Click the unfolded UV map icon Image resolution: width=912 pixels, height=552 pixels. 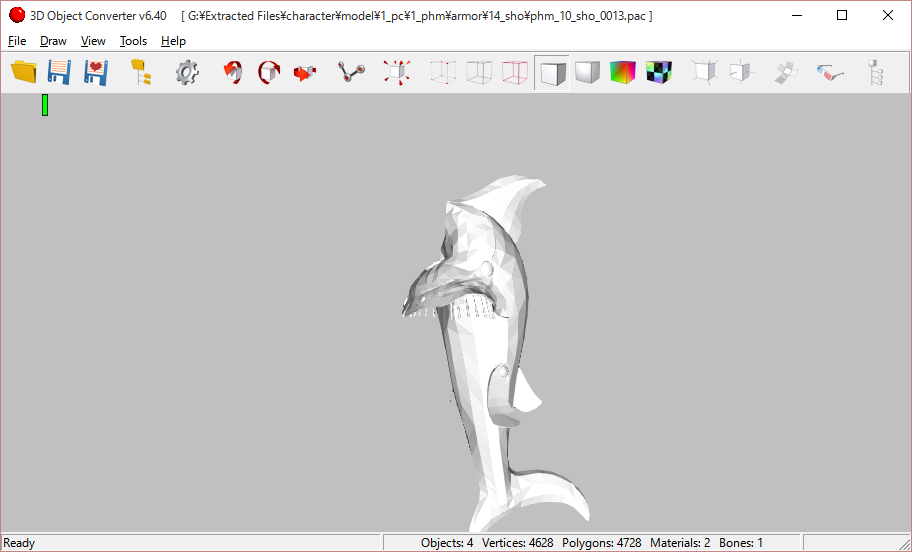[x=787, y=72]
